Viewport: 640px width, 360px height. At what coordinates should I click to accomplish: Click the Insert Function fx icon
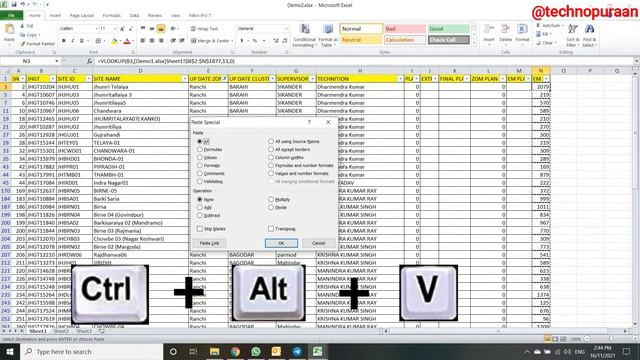click(89, 61)
